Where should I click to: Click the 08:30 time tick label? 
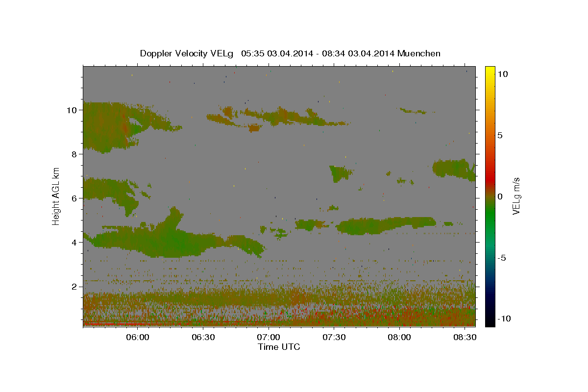(465, 337)
